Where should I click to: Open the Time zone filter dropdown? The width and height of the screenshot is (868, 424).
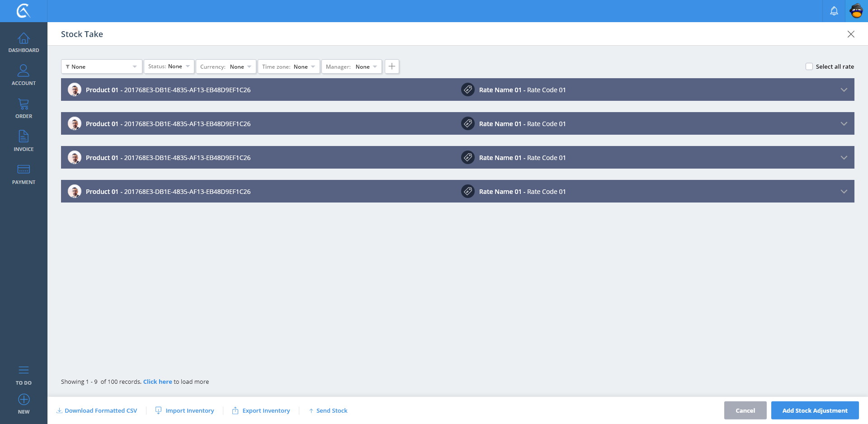click(x=288, y=66)
